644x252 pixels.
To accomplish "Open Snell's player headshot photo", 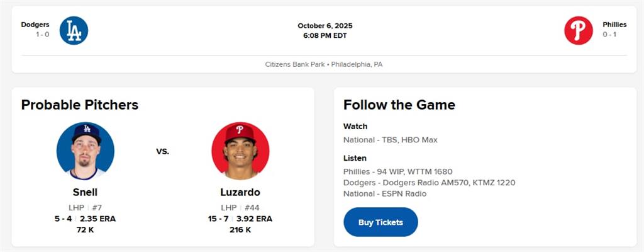I will 85,151.
